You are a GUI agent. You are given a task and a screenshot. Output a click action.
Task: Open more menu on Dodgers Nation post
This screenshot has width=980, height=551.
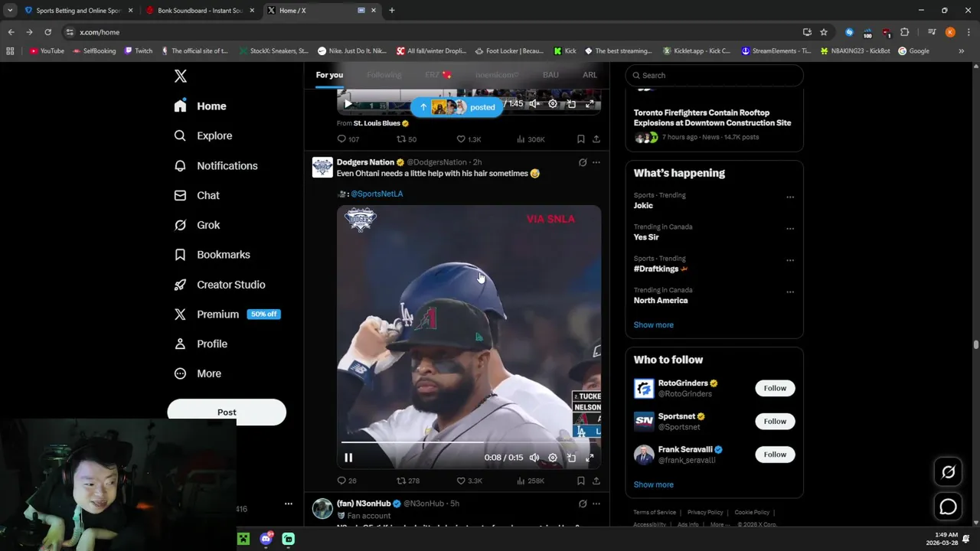click(x=596, y=162)
